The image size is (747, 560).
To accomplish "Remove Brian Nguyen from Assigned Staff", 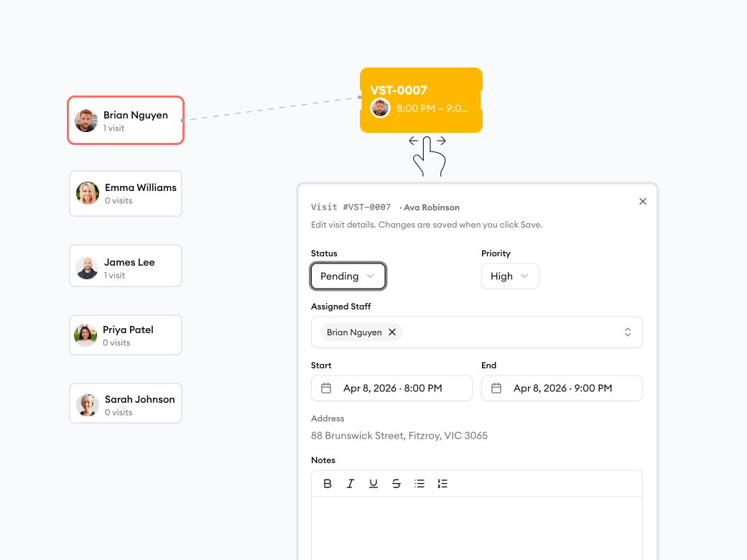I will pos(392,332).
